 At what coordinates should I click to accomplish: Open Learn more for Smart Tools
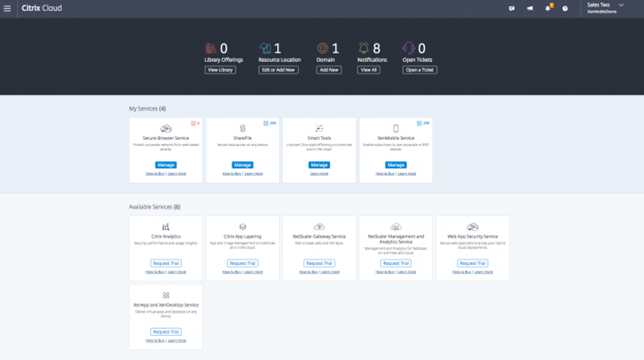coord(319,174)
